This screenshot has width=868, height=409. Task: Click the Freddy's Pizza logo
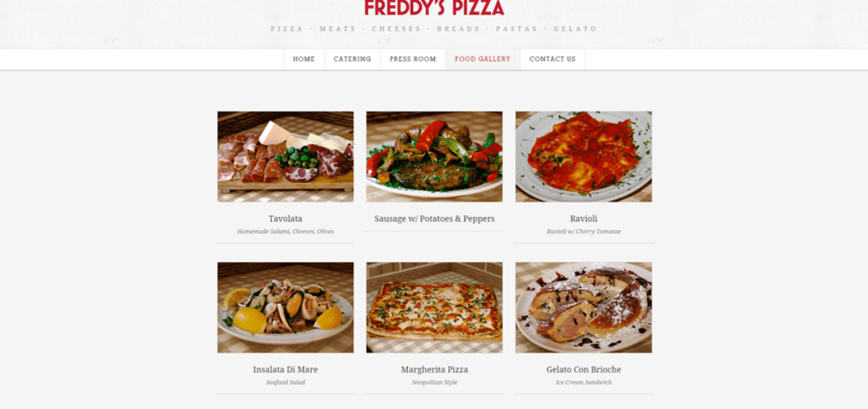pos(434,8)
